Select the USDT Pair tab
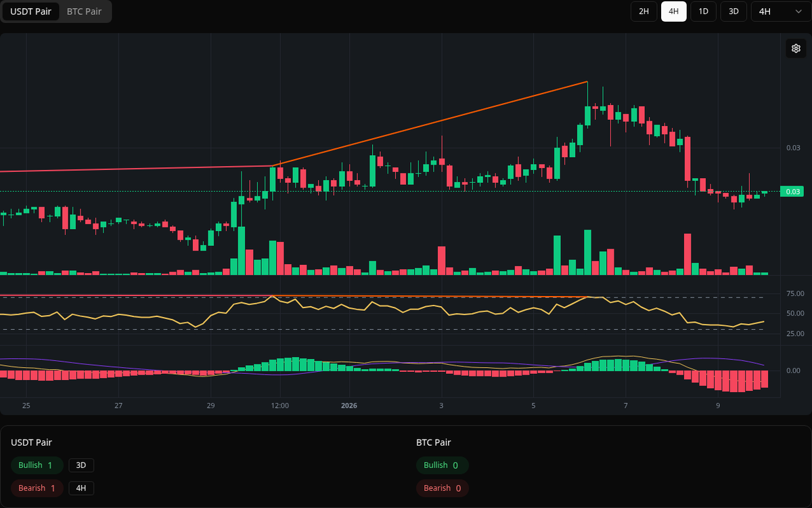Screen dimensions: 812x508 click(x=30, y=12)
